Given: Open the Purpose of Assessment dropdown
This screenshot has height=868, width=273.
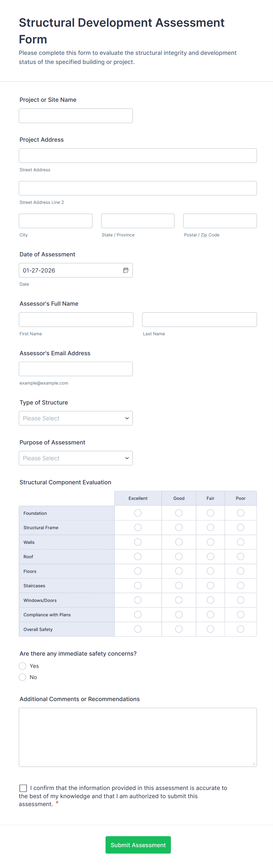Looking at the screenshot, I should [x=75, y=458].
